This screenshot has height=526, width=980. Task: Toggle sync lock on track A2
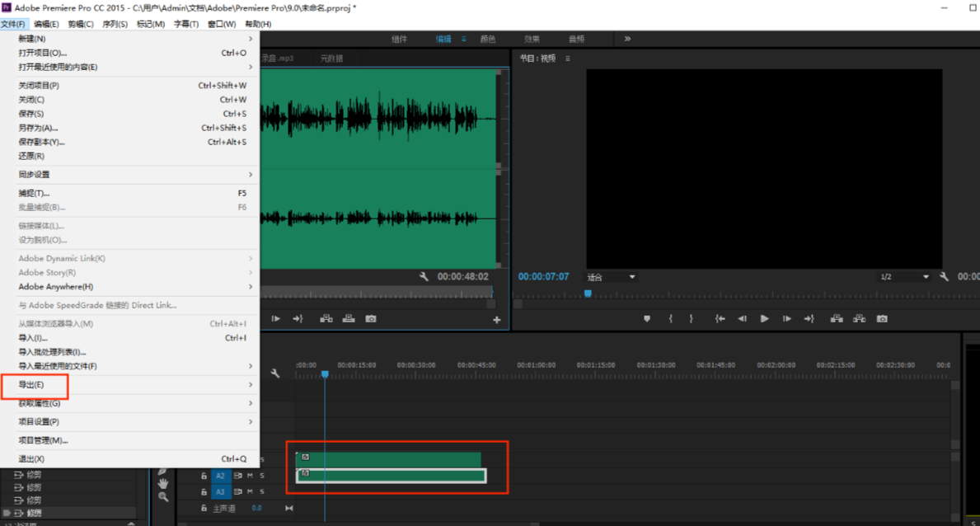tap(238, 476)
